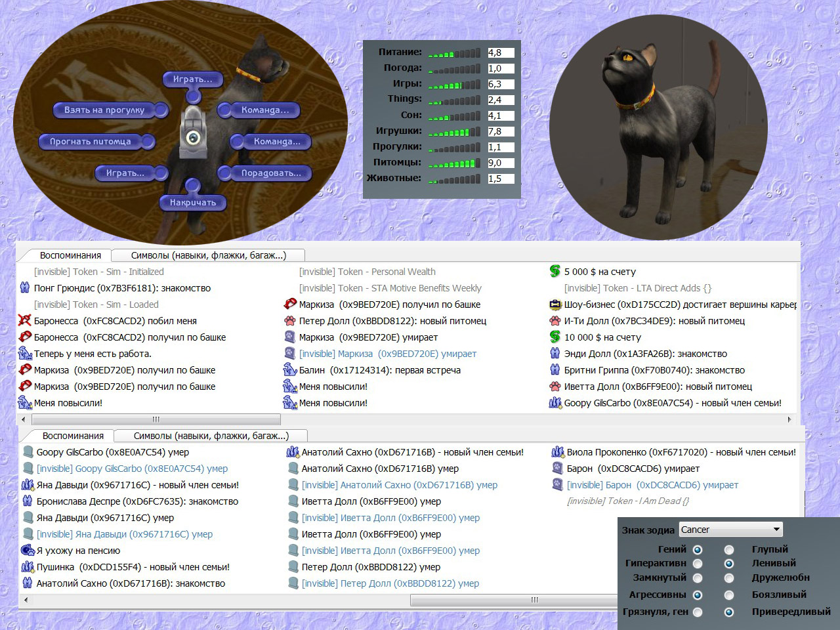This screenshot has width=840, height=630.
Task: Select [invisible] Яна Давыди умер row
Action: pyautogui.click(x=124, y=534)
